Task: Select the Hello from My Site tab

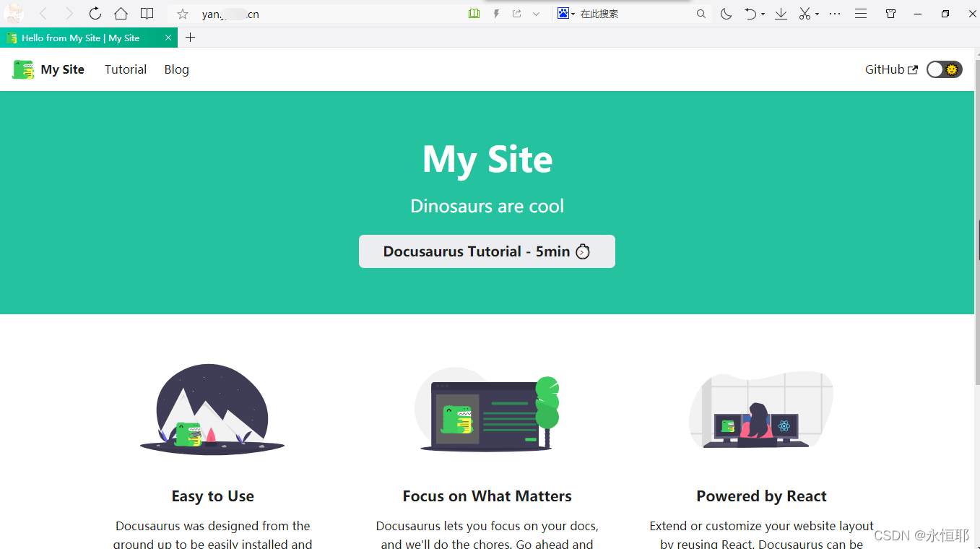Action: tap(88, 38)
